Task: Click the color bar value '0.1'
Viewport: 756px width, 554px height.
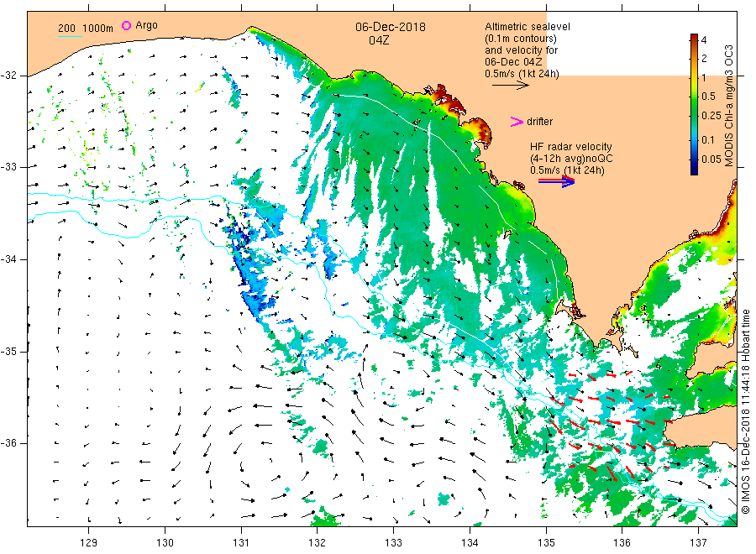Action: click(x=708, y=140)
